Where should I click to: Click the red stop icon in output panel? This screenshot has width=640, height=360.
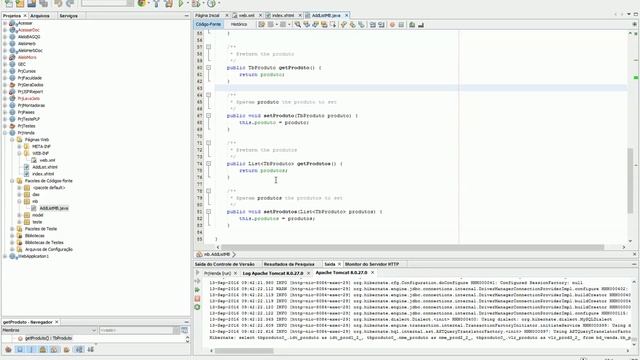coord(198,298)
